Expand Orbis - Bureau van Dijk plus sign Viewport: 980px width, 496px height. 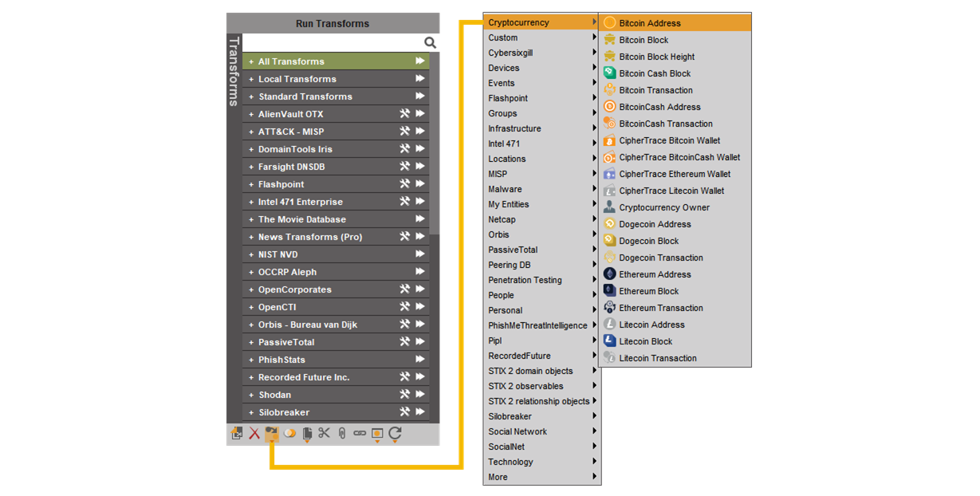tap(251, 325)
